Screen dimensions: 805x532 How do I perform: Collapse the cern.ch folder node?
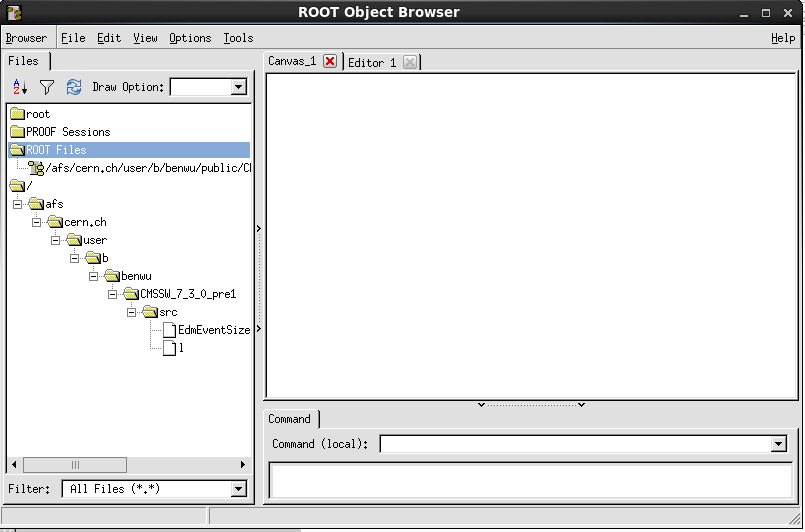click(x=36, y=222)
